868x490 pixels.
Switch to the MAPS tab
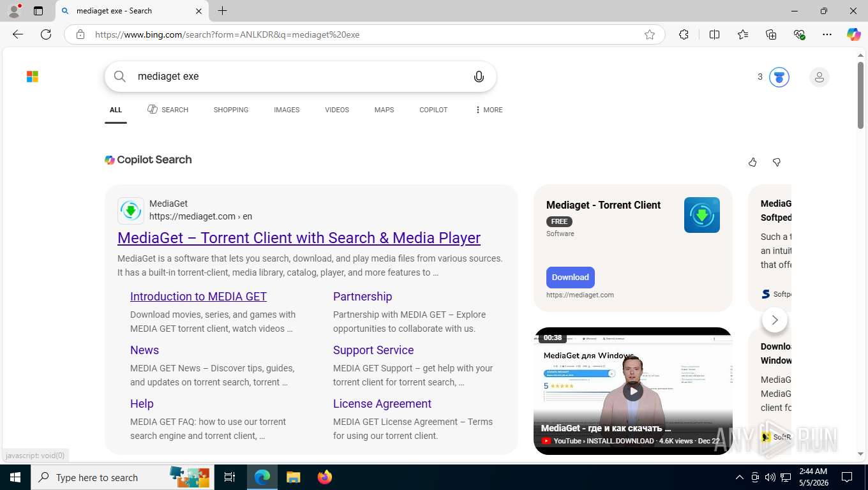pos(384,110)
